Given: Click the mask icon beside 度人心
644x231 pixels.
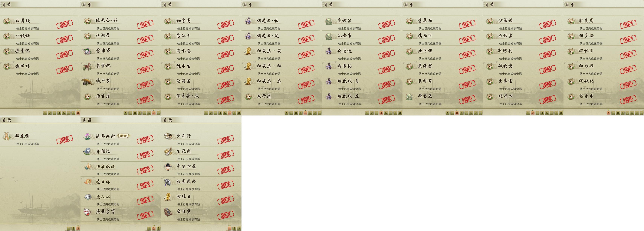Looking at the screenshot, I should (x=87, y=197).
